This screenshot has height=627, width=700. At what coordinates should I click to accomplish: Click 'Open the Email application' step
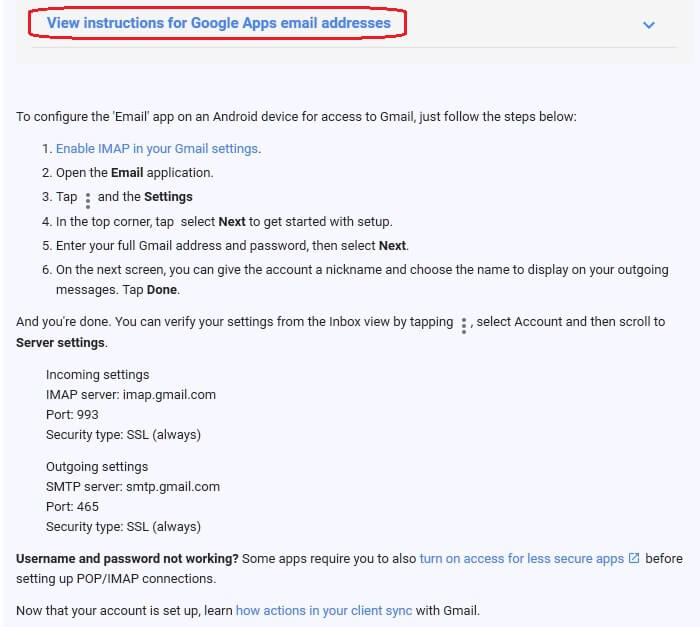tap(134, 173)
